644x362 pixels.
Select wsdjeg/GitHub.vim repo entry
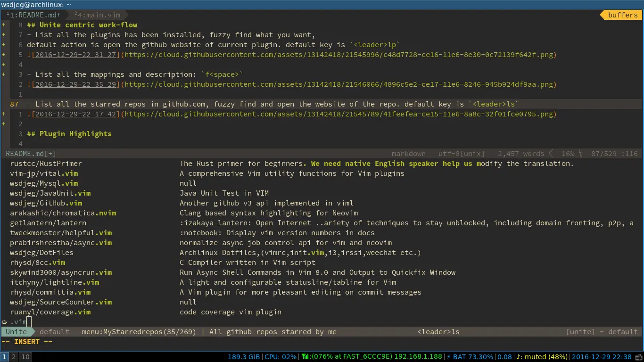pos(46,203)
